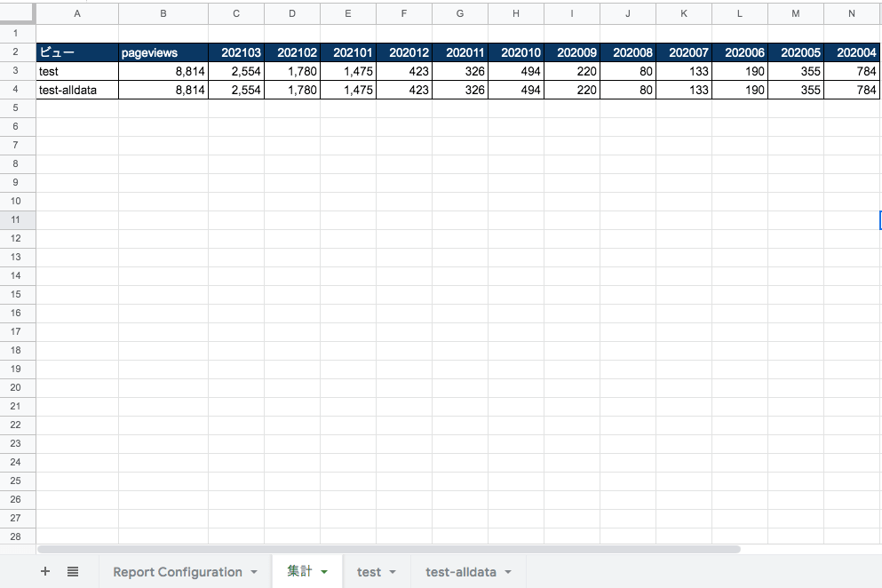Click the 202008 header cell

coord(628,52)
